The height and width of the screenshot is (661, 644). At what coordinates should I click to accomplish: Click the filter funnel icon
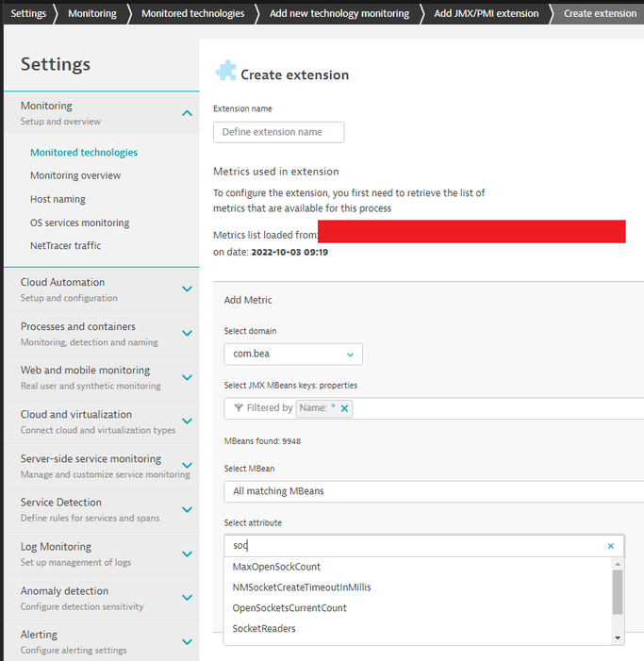coord(238,408)
